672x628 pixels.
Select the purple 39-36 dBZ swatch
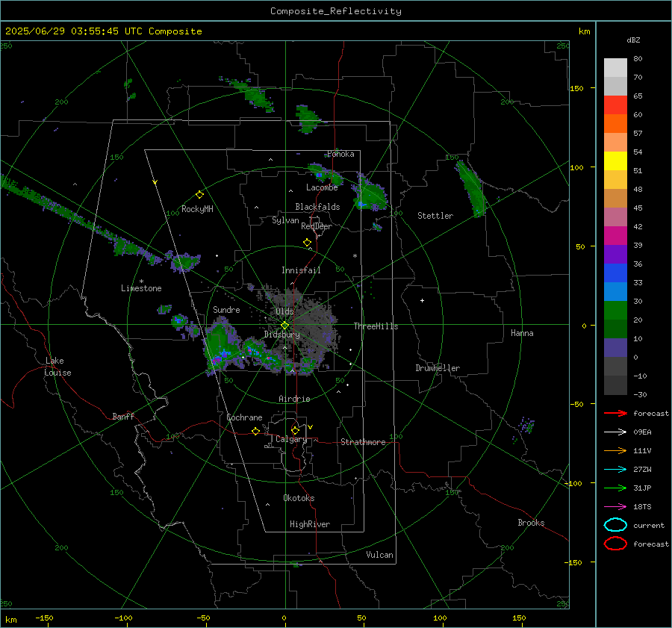click(615, 255)
